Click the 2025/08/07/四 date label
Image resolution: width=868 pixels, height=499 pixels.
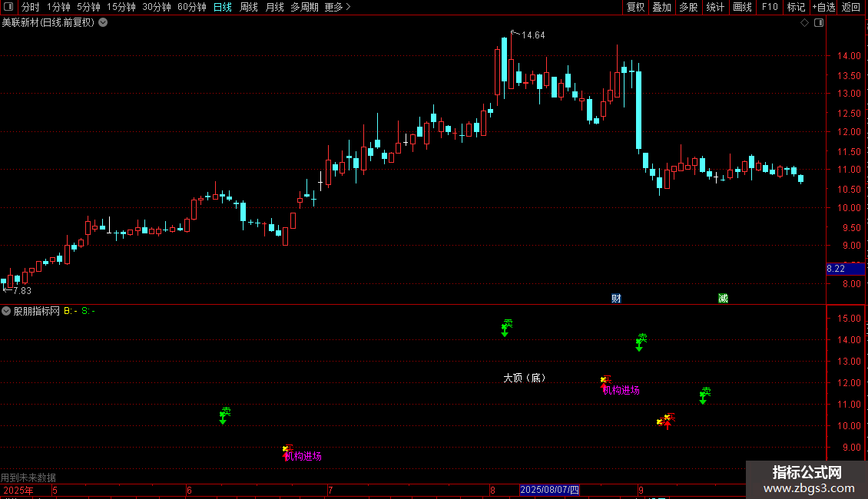549,490
